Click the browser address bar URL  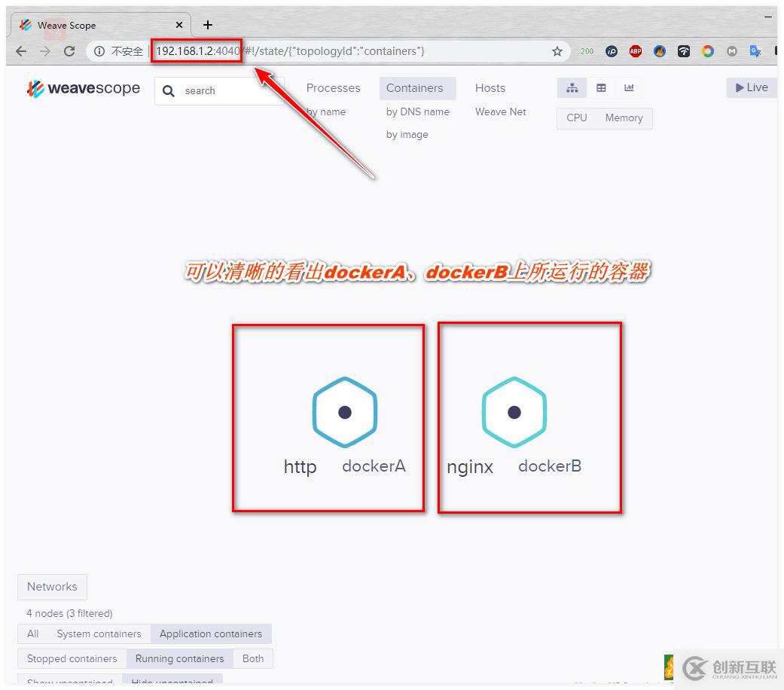290,51
